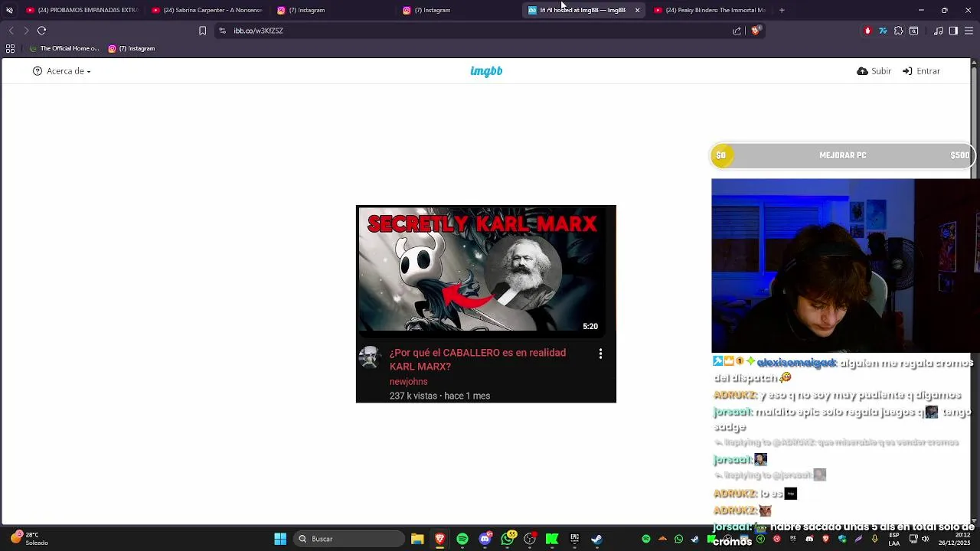
Task: Open Brave Shields lion icon
Action: 756,31
